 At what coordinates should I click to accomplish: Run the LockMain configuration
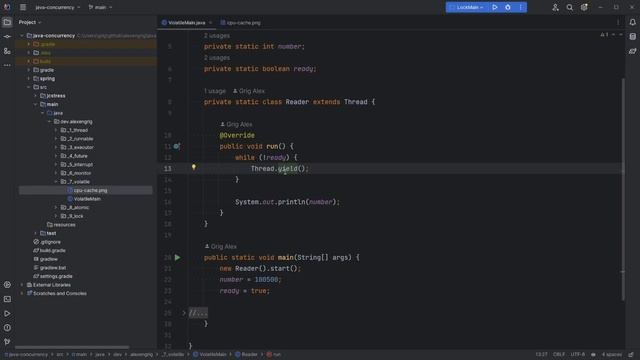(x=495, y=7)
